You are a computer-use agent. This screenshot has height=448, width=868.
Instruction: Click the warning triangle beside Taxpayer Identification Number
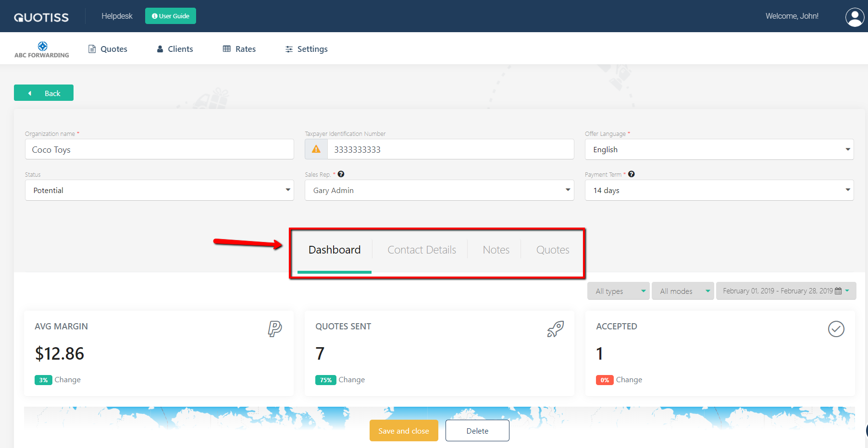coord(316,149)
